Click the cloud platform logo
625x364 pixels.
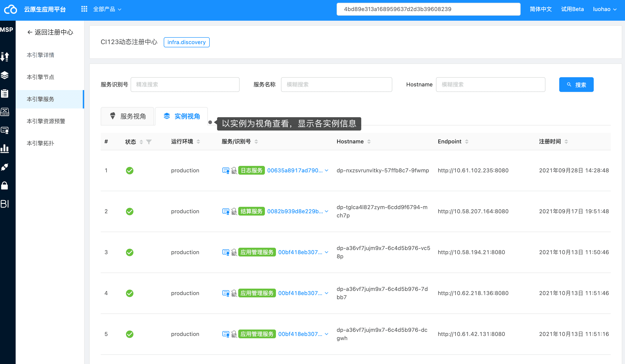click(11, 9)
